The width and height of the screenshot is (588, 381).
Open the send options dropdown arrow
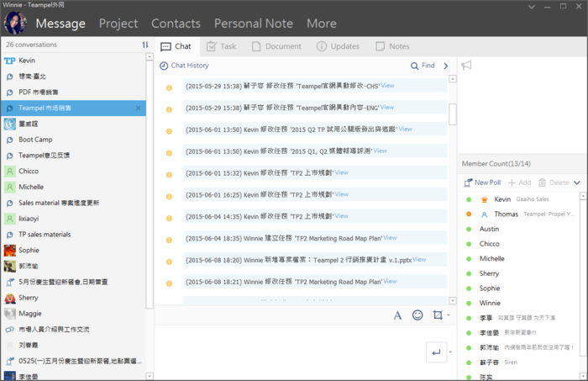tap(450, 352)
